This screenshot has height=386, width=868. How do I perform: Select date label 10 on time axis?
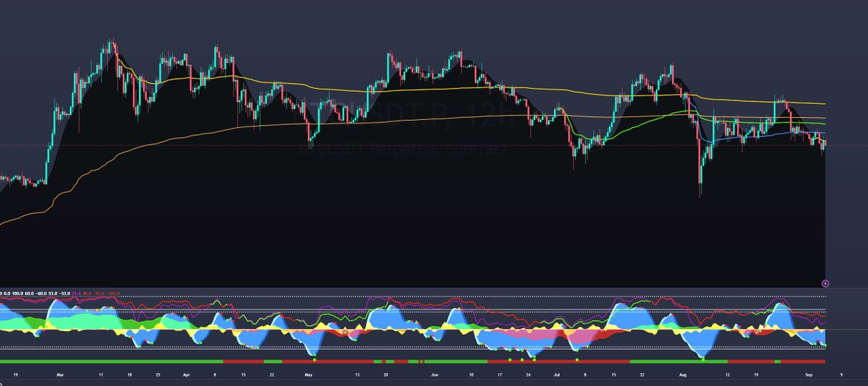[x=472, y=375]
